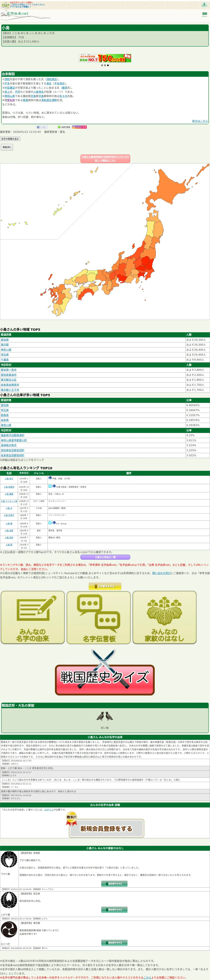Viewport: 210px width, 980px height.
Task: Open the 東京都足立区 link
Action: (x=9, y=380)
